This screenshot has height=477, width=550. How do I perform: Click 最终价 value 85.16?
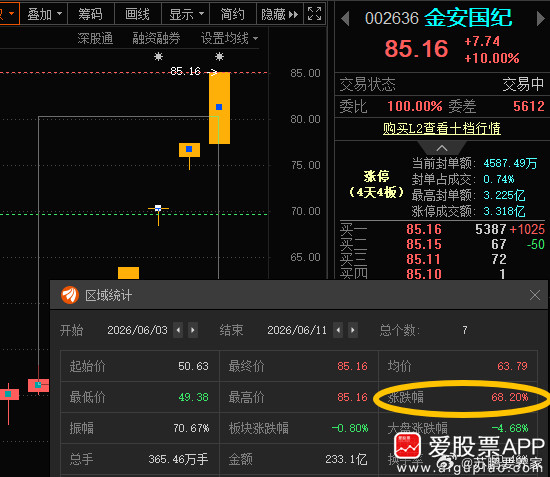353,366
